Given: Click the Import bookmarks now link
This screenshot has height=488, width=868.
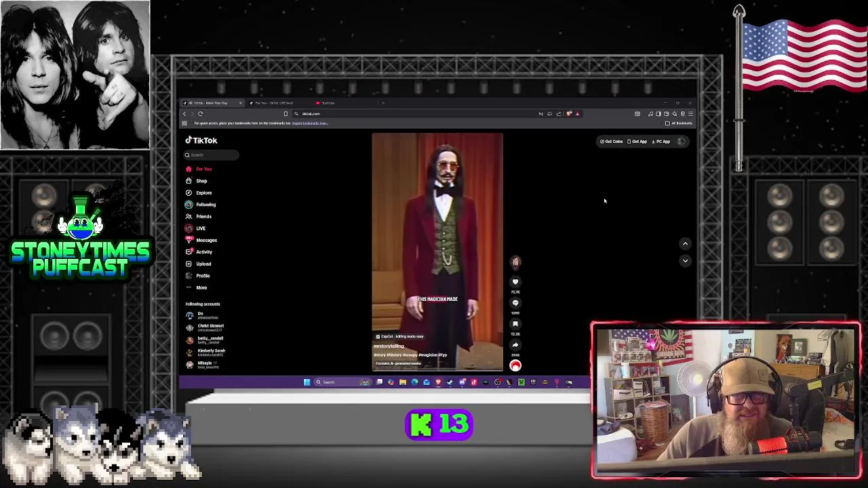Looking at the screenshot, I should pos(310,123).
